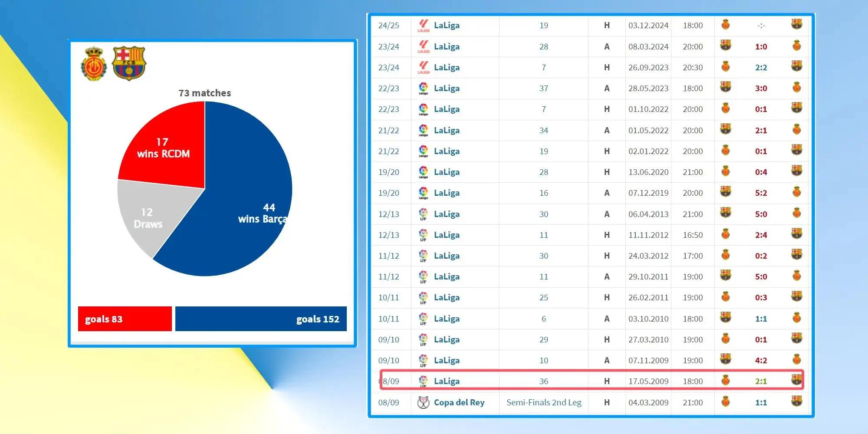
Task: Open the 0:4 score on 13.06.2020
Action: [x=761, y=172]
